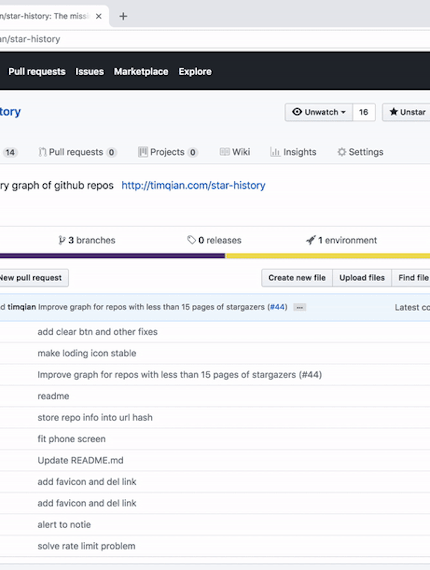Click New pull request button
Viewport: 430px width, 570px height.
click(x=33, y=278)
